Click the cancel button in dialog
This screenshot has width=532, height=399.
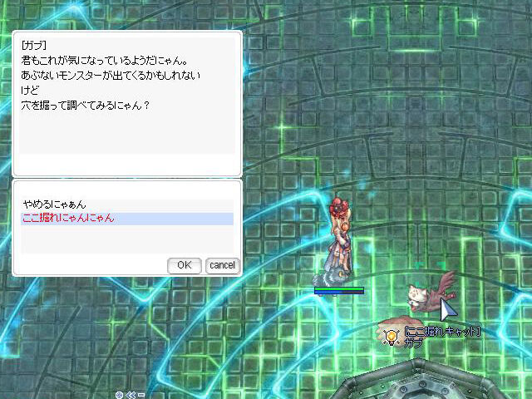click(222, 265)
